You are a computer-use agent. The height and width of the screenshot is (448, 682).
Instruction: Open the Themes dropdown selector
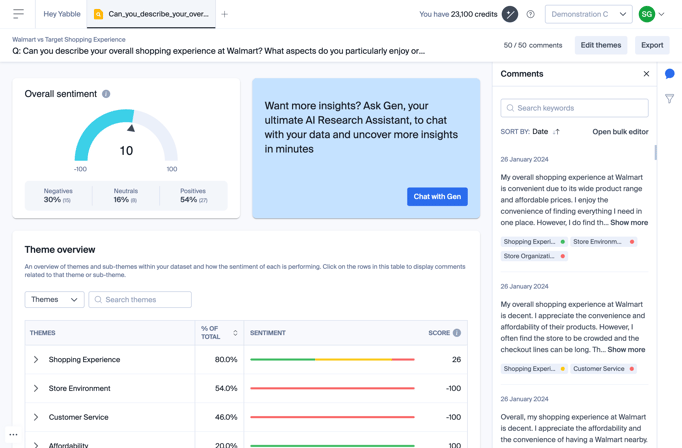point(54,299)
